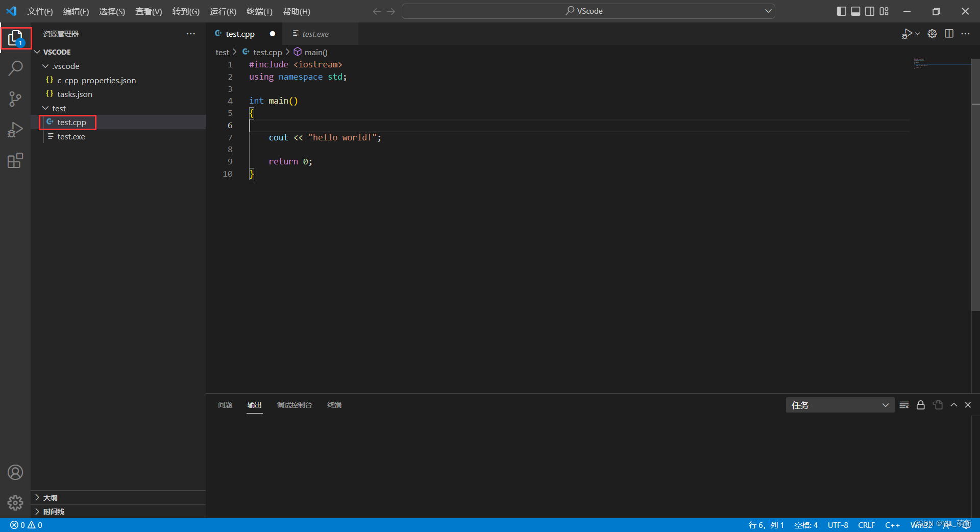Screen dimensions: 980x532
Task: Open the 转到(G) menu
Action: [186, 11]
